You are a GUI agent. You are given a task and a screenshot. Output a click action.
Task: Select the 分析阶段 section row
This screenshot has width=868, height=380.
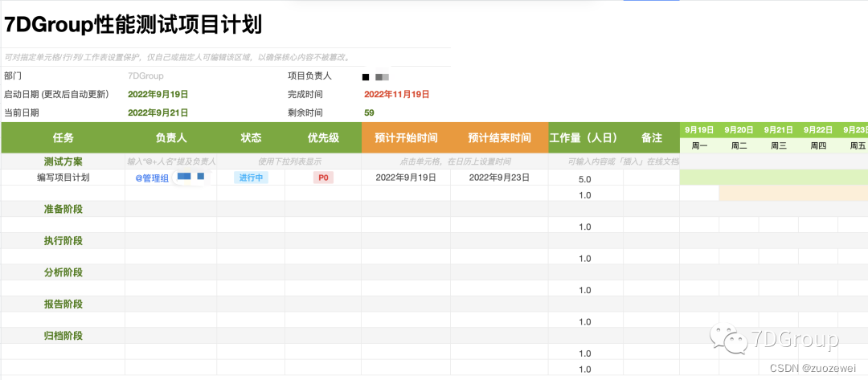click(x=63, y=272)
